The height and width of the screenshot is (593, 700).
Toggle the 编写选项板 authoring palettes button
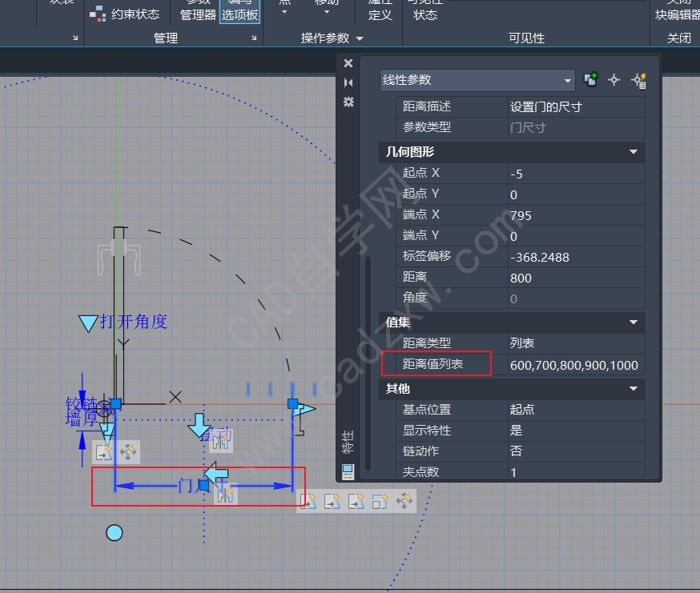tap(239, 10)
